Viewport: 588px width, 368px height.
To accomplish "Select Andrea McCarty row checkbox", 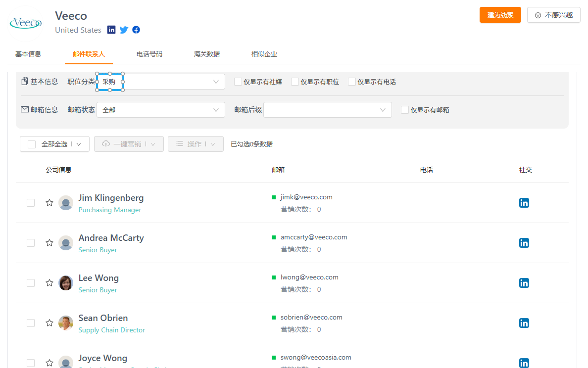I will coord(31,243).
